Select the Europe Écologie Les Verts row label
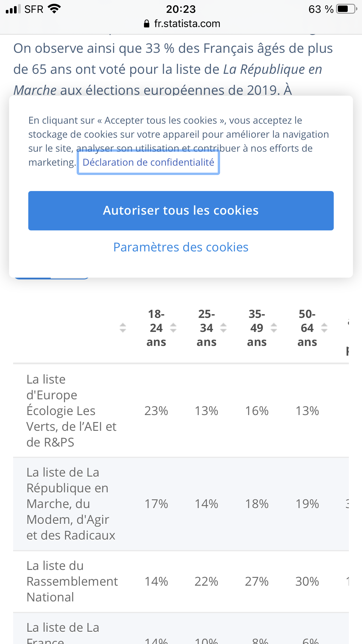362x644 pixels. [71, 411]
